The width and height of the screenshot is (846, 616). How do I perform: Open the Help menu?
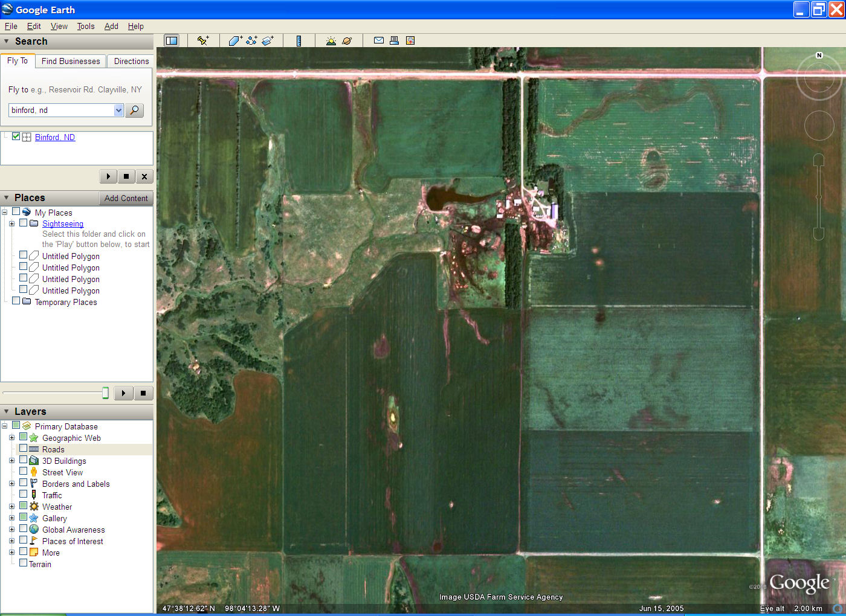point(136,26)
